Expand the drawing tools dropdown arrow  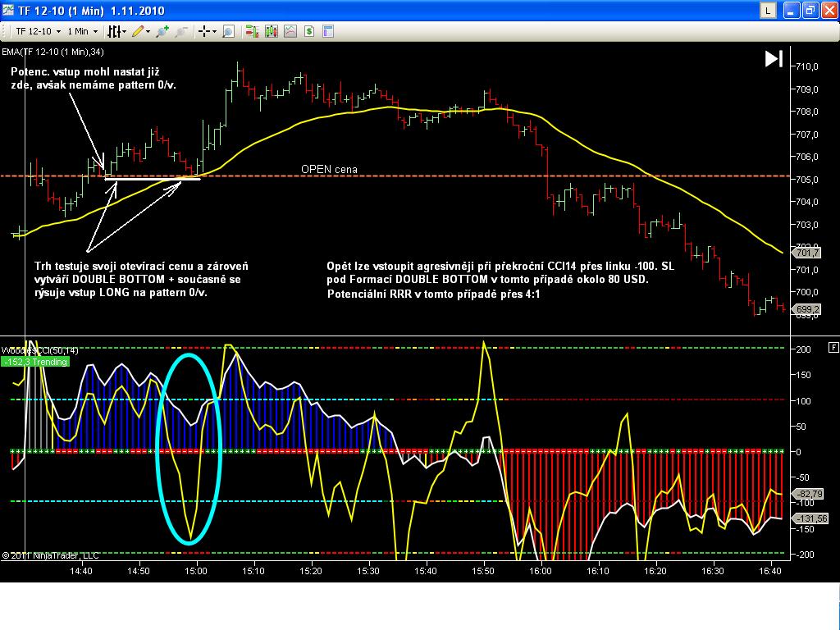point(148,32)
